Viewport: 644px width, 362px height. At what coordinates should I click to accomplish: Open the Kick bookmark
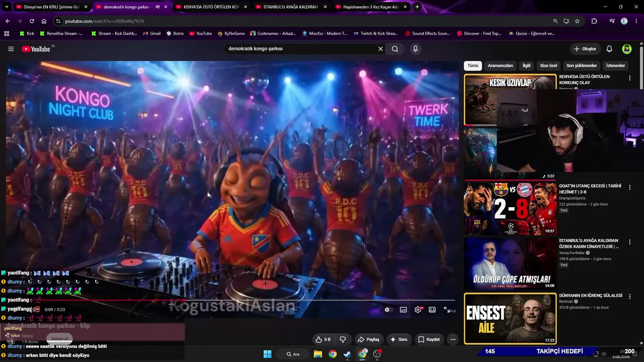(x=27, y=34)
